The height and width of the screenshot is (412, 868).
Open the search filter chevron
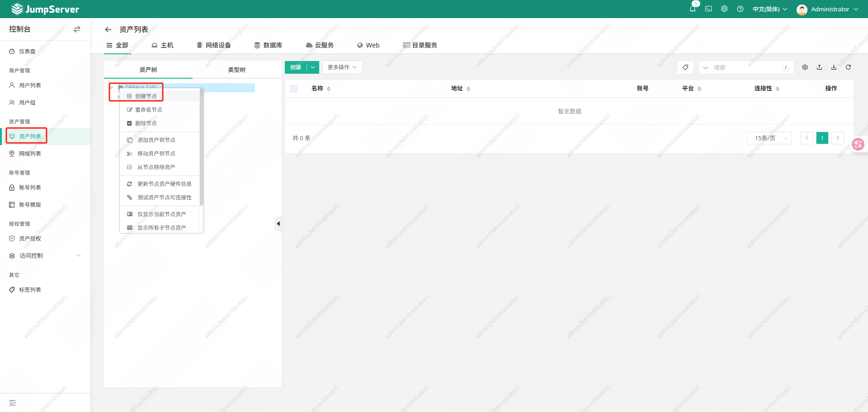click(x=705, y=67)
